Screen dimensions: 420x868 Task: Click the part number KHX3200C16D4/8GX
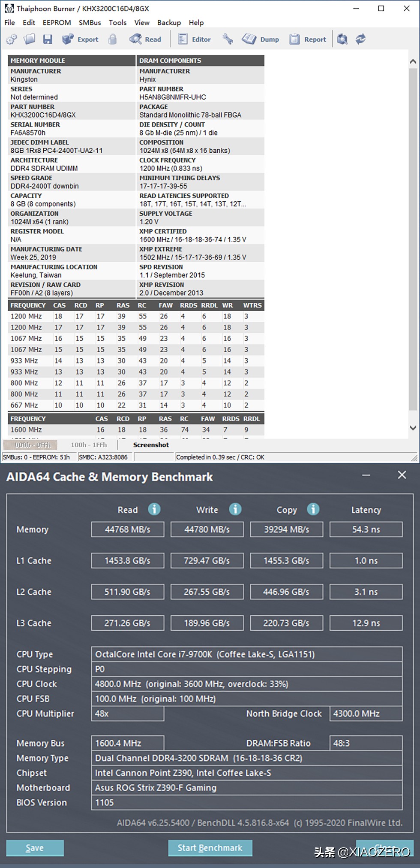point(43,115)
